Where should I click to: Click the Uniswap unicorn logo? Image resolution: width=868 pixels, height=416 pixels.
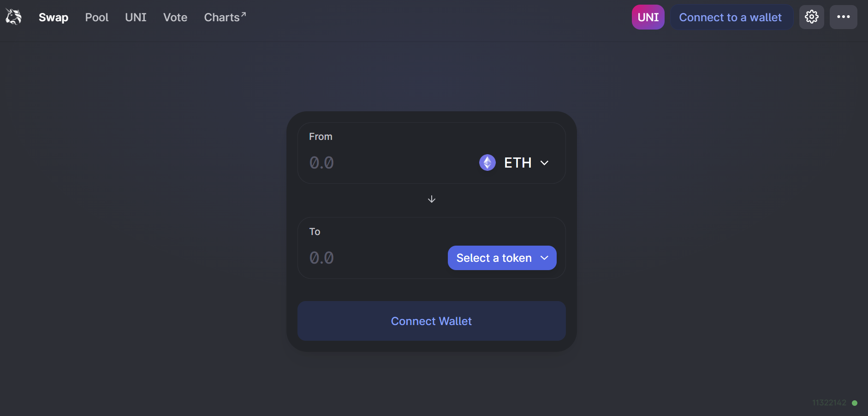pos(13,17)
